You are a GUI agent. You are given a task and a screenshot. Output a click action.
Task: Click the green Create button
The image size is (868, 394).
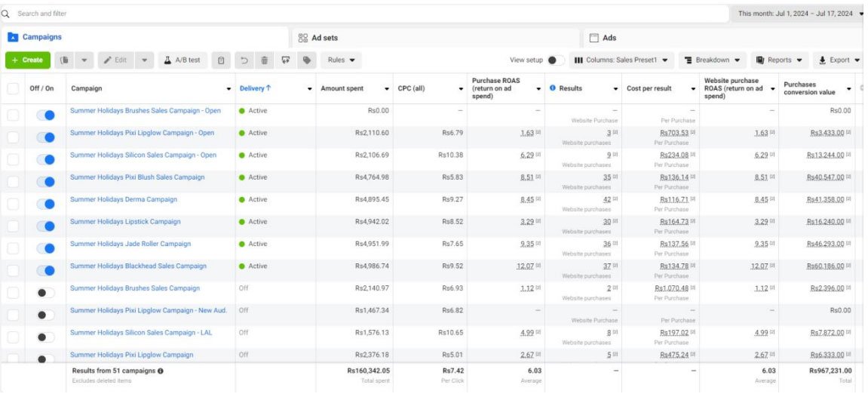coord(28,60)
